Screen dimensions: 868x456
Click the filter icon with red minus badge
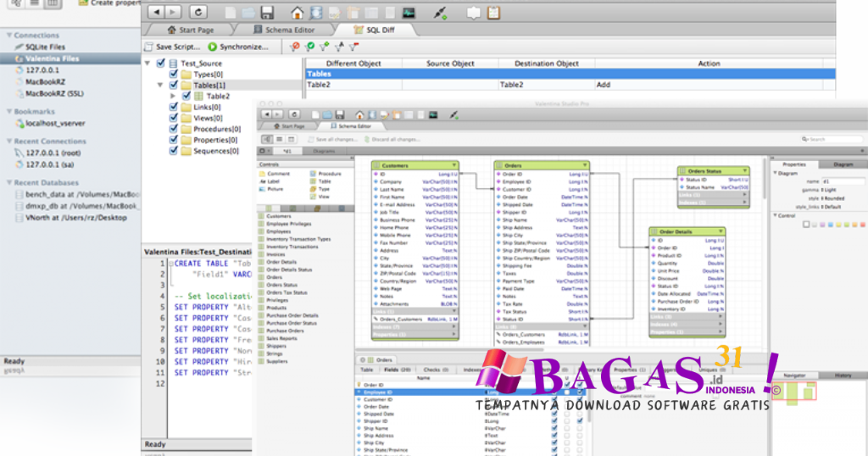(353, 47)
